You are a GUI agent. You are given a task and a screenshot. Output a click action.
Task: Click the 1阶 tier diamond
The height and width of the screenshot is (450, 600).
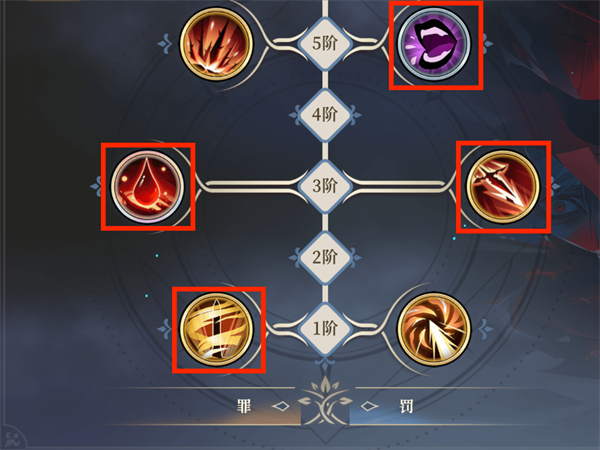click(325, 328)
